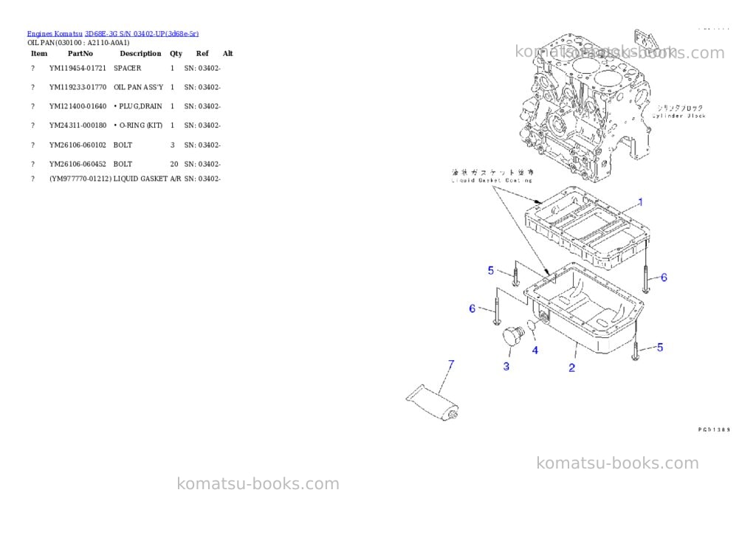756x535 pixels.
Task: Select part number YM119454-01721
Action: coord(78,68)
